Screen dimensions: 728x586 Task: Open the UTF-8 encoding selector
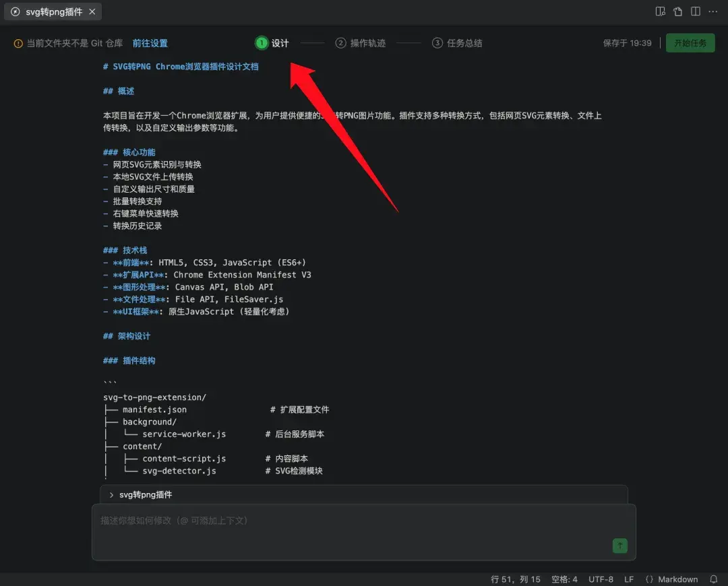600,579
